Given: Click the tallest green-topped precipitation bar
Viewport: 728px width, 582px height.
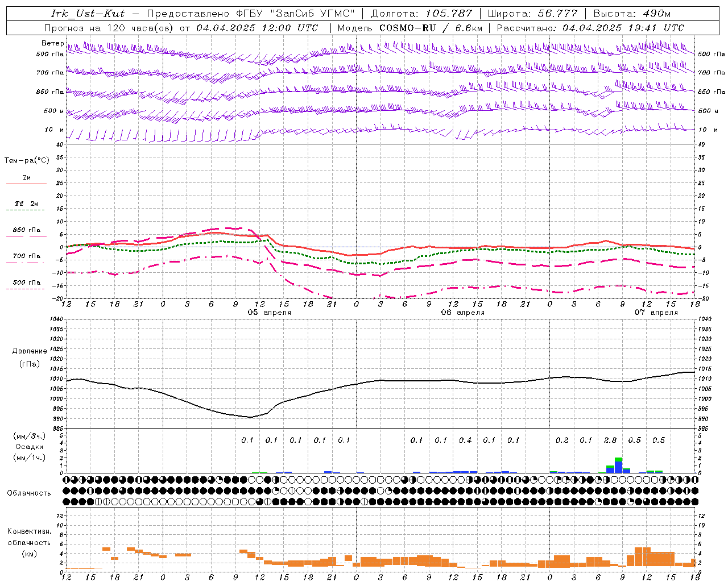Looking at the screenshot, I should pyautogui.click(x=618, y=465).
